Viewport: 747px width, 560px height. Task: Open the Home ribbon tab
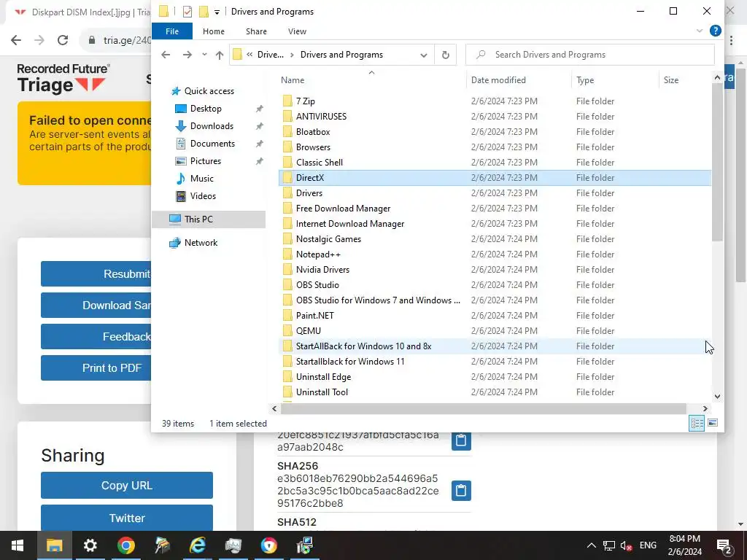214,31
